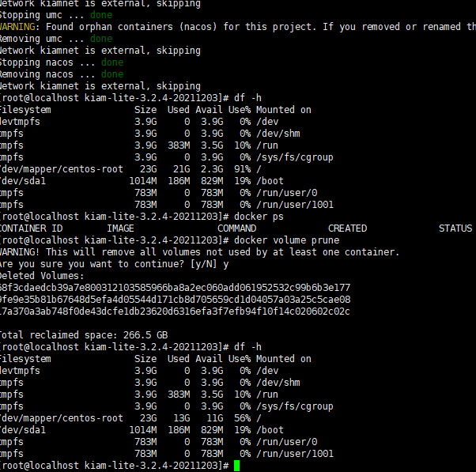Click '/run/user/1001' in second df output
476x472 pixels.
295,454
